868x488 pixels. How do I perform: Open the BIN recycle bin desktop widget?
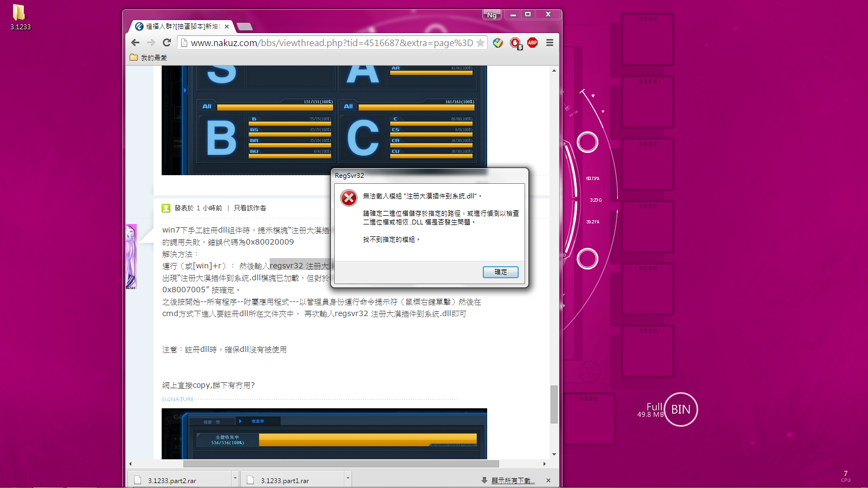pyautogui.click(x=681, y=409)
